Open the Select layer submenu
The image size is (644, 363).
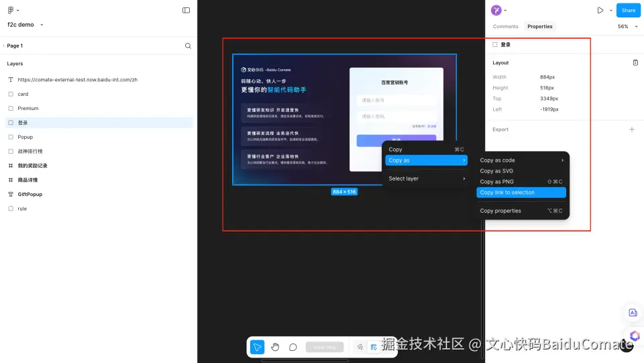click(x=426, y=178)
